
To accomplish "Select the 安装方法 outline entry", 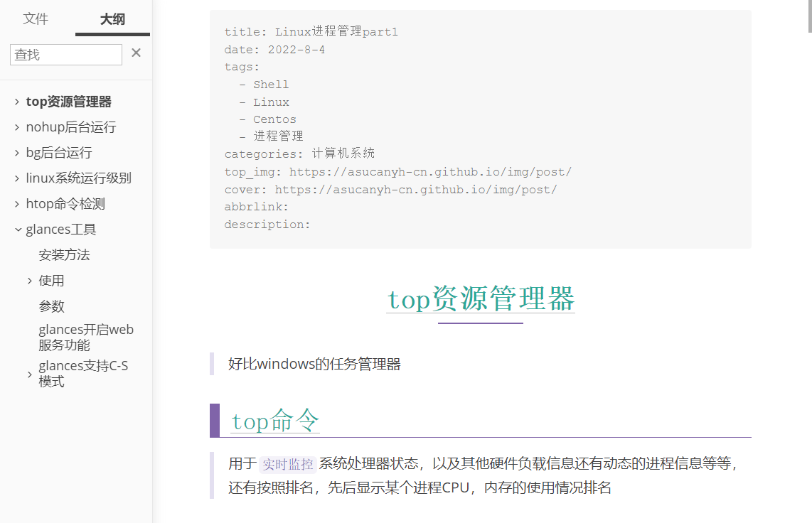I will click(64, 254).
